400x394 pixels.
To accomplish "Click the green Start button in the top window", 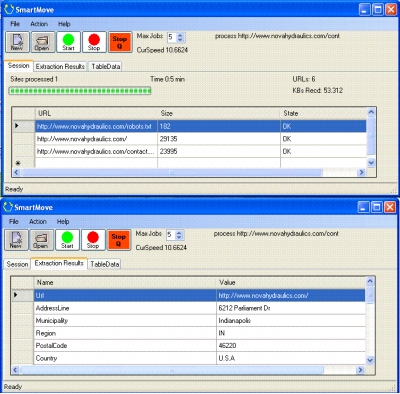I will pos(68,42).
